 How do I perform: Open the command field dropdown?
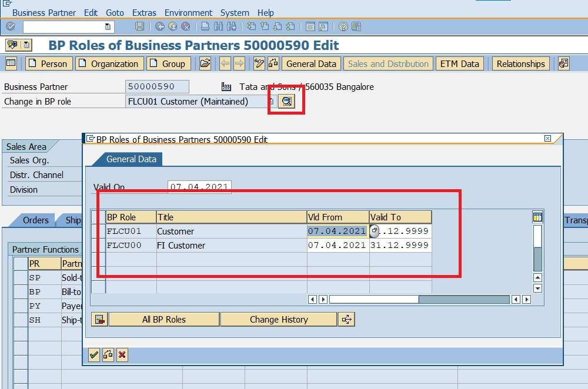pyautogui.click(x=106, y=26)
